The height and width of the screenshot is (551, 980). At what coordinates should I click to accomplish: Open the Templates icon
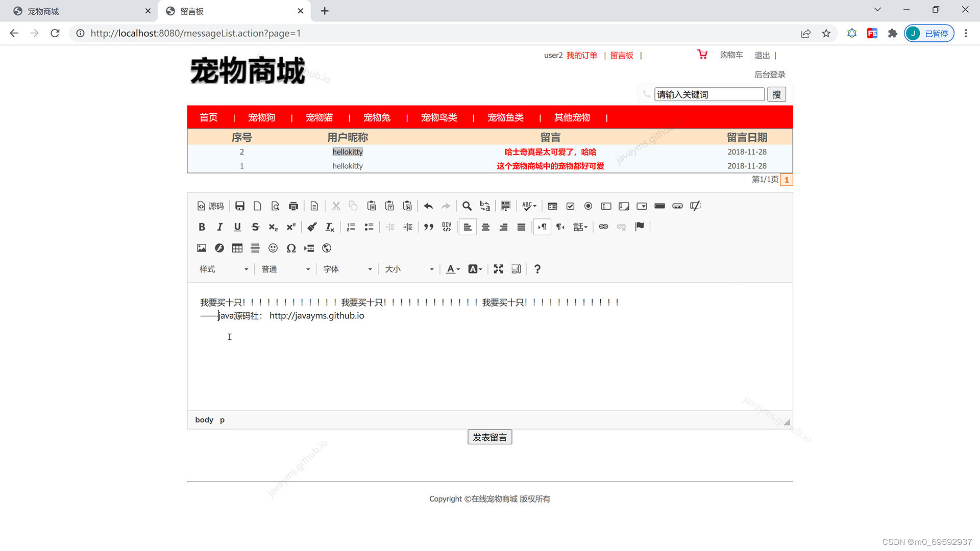[x=314, y=206]
